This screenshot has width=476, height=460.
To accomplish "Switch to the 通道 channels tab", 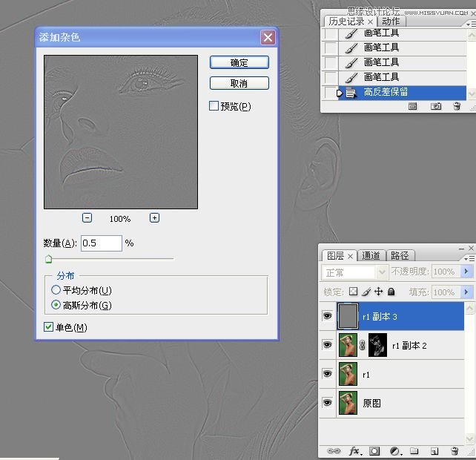I will coord(371,255).
